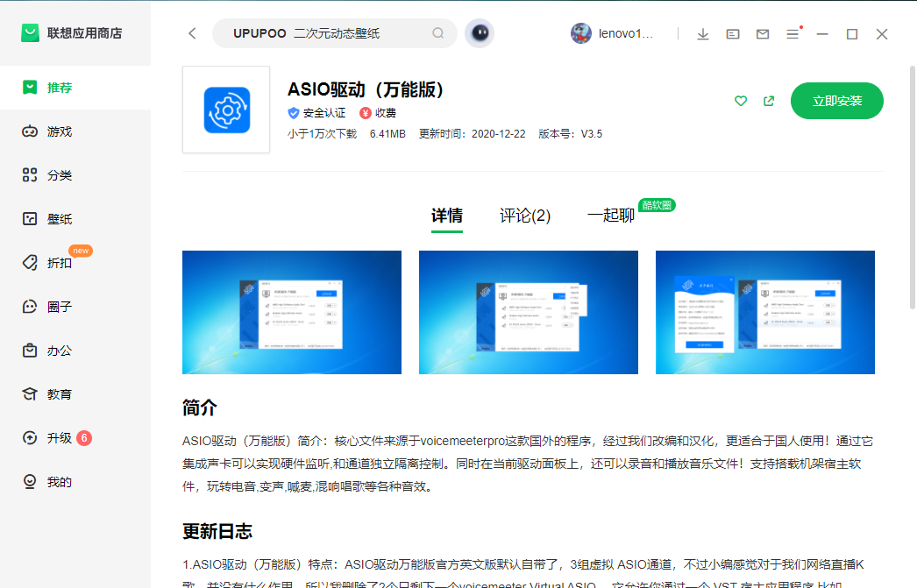Open the 升级 section with 6 updates
The image size is (917, 588).
point(75,438)
